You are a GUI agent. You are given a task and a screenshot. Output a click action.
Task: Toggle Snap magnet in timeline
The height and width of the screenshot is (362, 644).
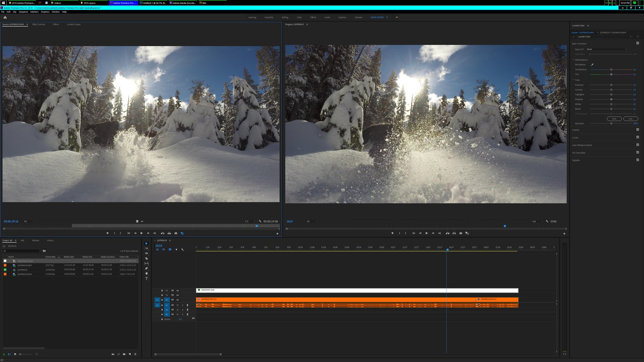[164, 250]
